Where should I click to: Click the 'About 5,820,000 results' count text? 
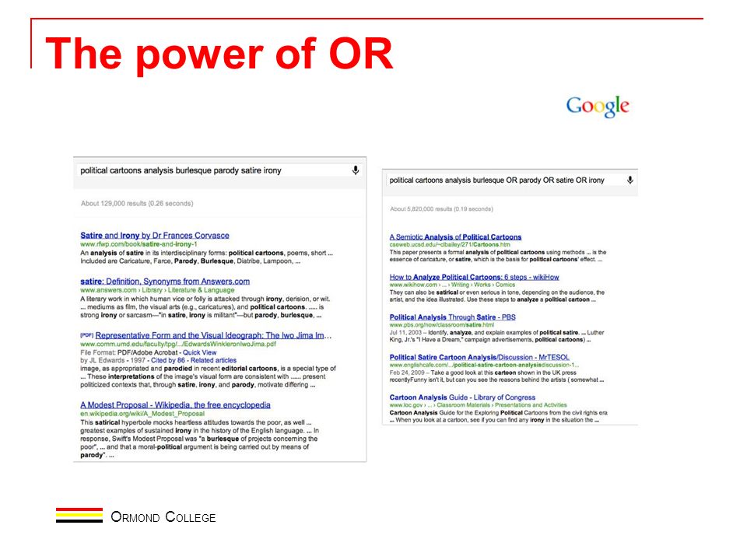[x=441, y=208]
